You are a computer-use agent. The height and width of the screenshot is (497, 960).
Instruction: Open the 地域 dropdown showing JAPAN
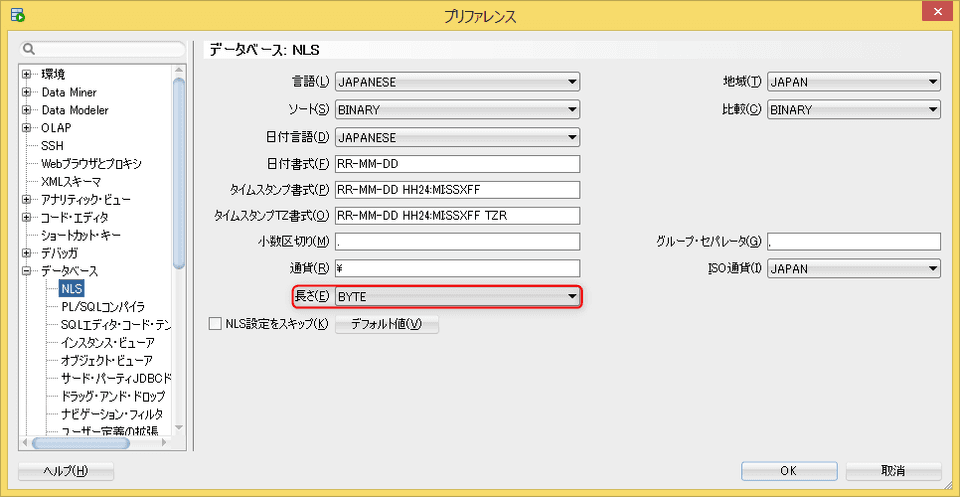pos(853,82)
